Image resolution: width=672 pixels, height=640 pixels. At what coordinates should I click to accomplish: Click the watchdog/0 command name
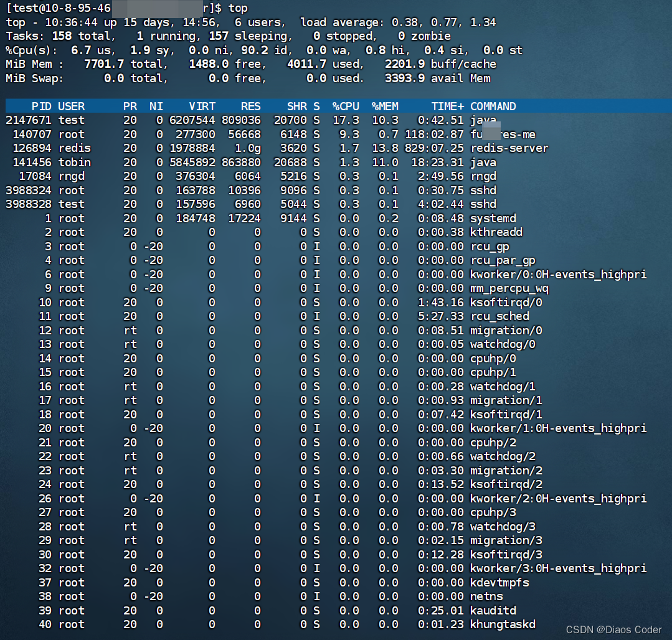coord(503,344)
